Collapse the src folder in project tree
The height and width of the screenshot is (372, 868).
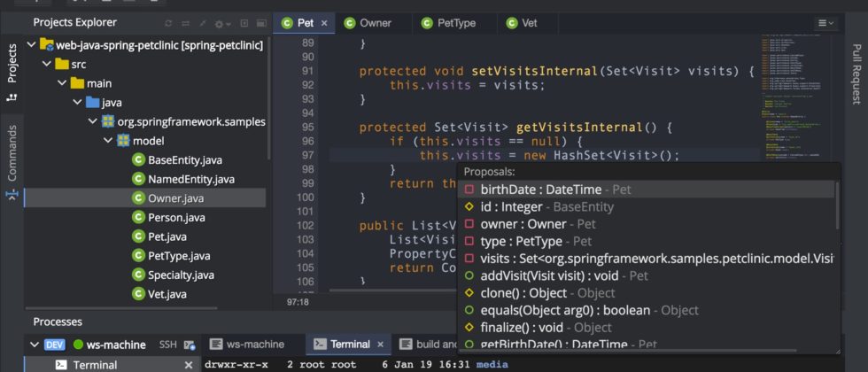(x=45, y=64)
